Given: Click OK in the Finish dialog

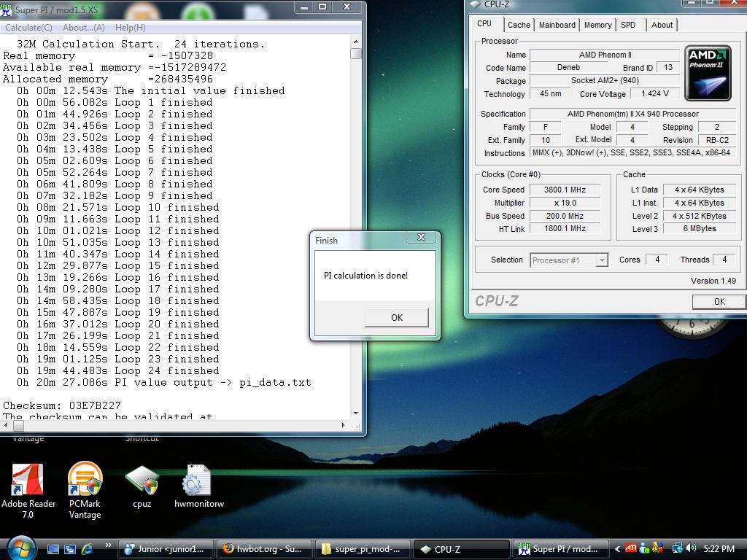Looking at the screenshot, I should pos(397,318).
